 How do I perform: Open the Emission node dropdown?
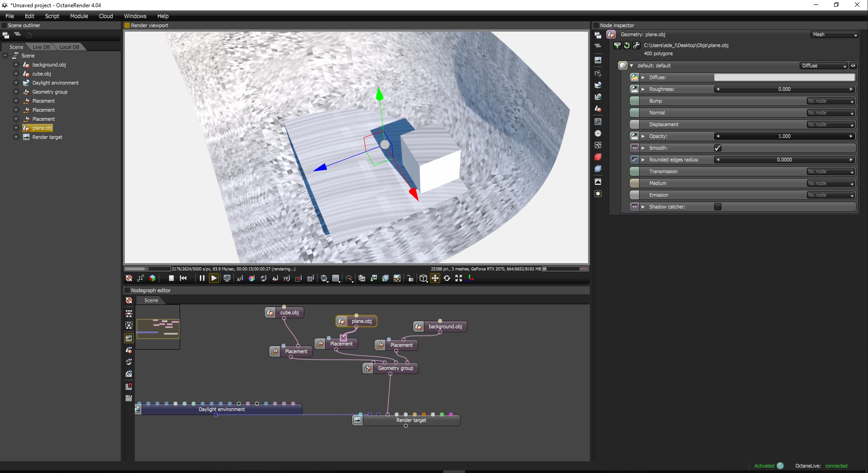831,195
